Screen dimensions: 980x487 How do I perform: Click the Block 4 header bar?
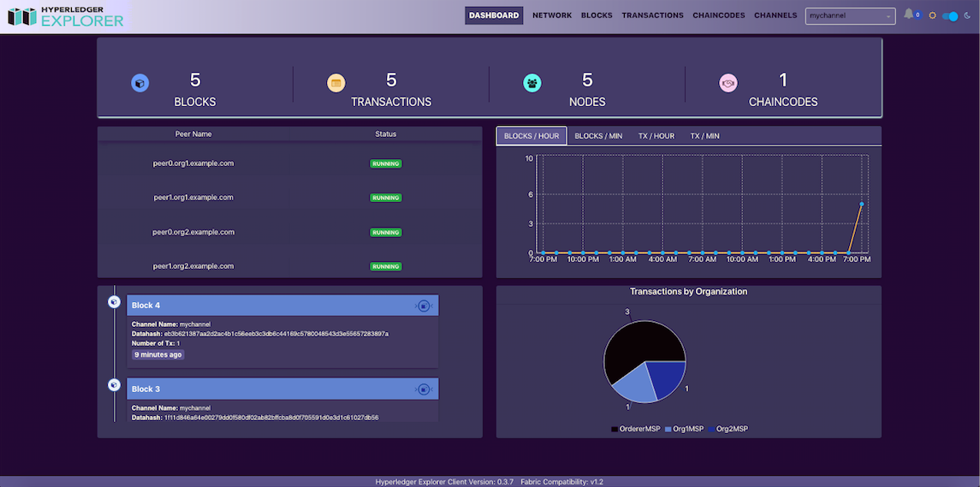(282, 306)
